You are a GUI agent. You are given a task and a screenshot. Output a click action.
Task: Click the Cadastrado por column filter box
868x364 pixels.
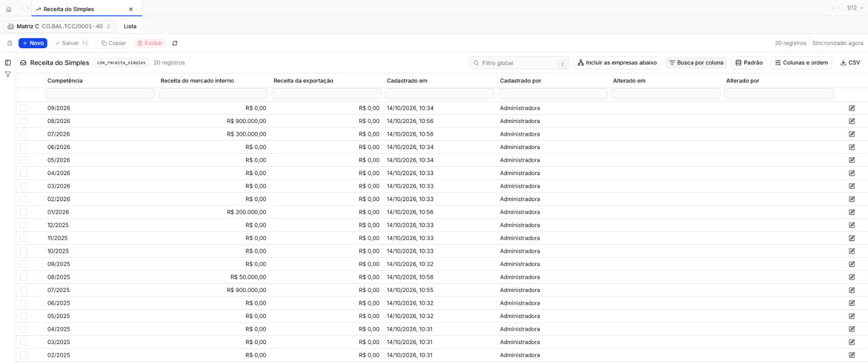[x=552, y=94]
